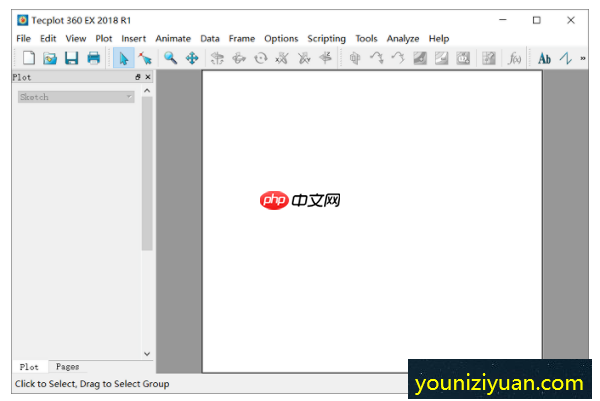Open the File menu

click(23, 39)
